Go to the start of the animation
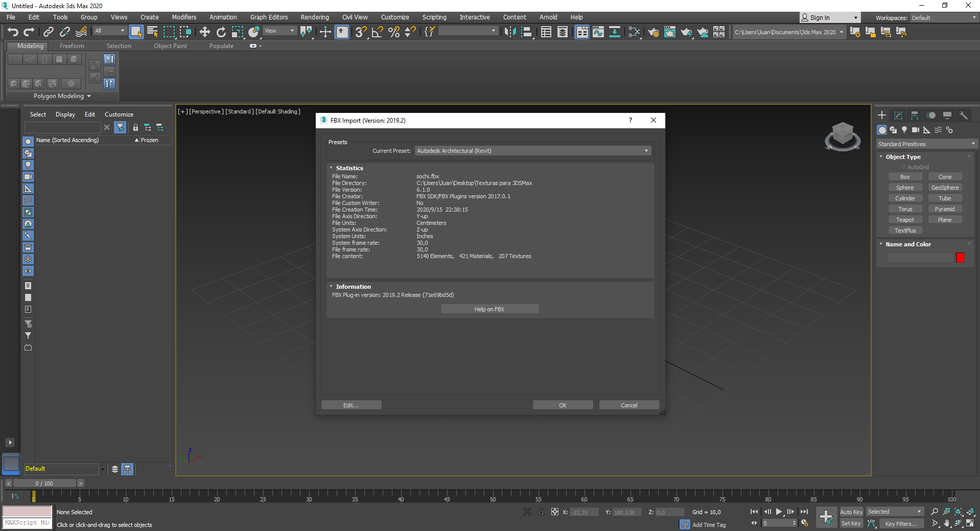Screen dimensions: 980x531 (754, 512)
